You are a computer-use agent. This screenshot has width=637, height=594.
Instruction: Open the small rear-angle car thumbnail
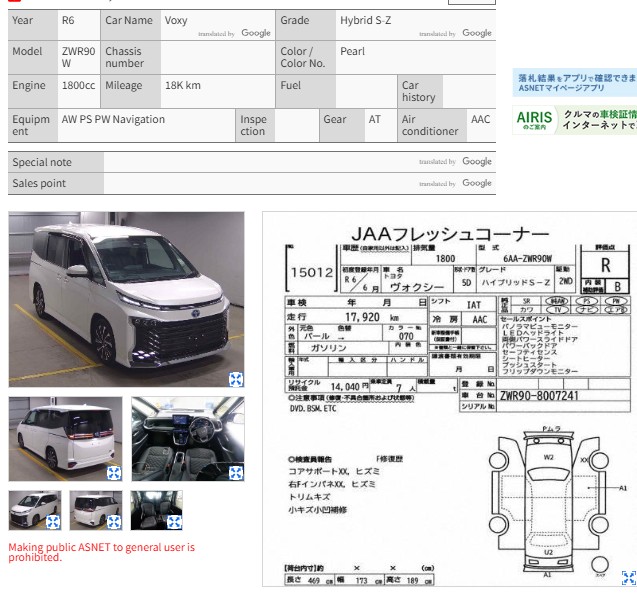click(96, 510)
